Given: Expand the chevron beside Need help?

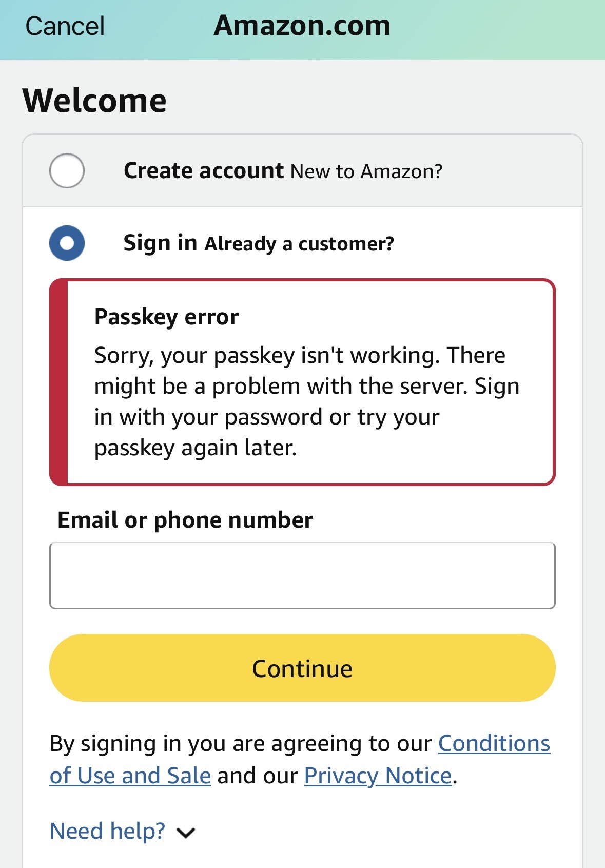Looking at the screenshot, I should (x=186, y=832).
